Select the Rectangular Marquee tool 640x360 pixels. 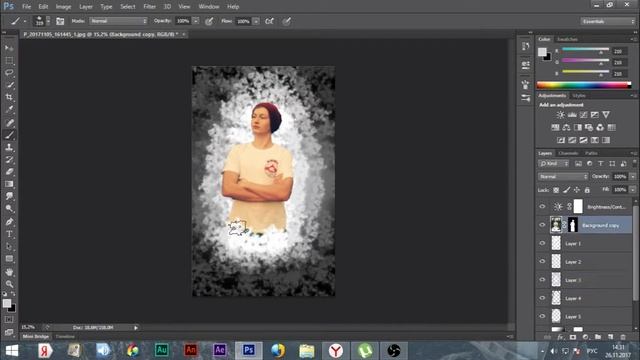(9, 60)
